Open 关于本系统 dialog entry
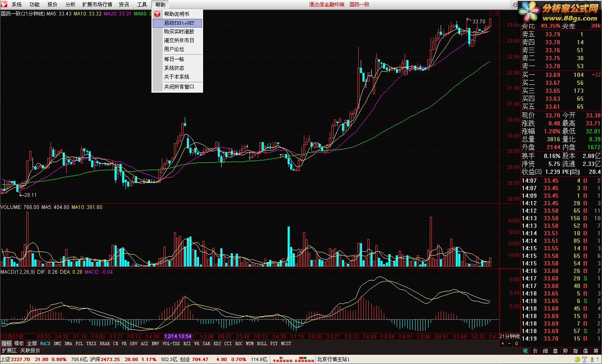602x364 pixels. tap(177, 77)
